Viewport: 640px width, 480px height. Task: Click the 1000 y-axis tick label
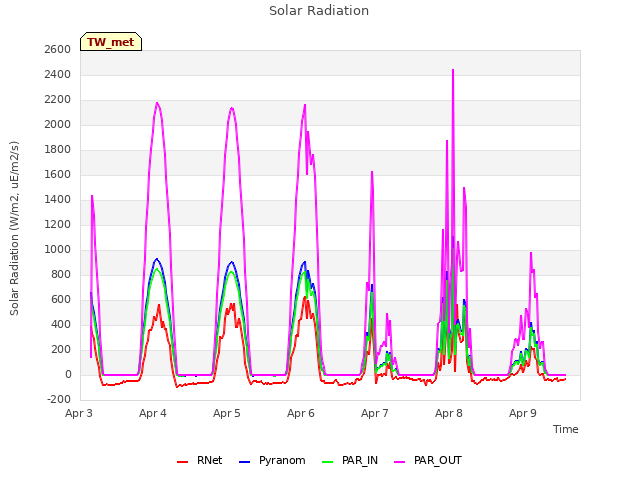click(x=58, y=249)
